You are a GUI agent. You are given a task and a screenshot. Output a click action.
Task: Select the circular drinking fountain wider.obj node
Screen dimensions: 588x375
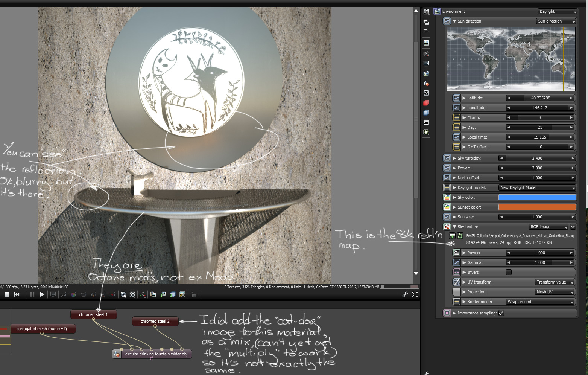coord(152,354)
